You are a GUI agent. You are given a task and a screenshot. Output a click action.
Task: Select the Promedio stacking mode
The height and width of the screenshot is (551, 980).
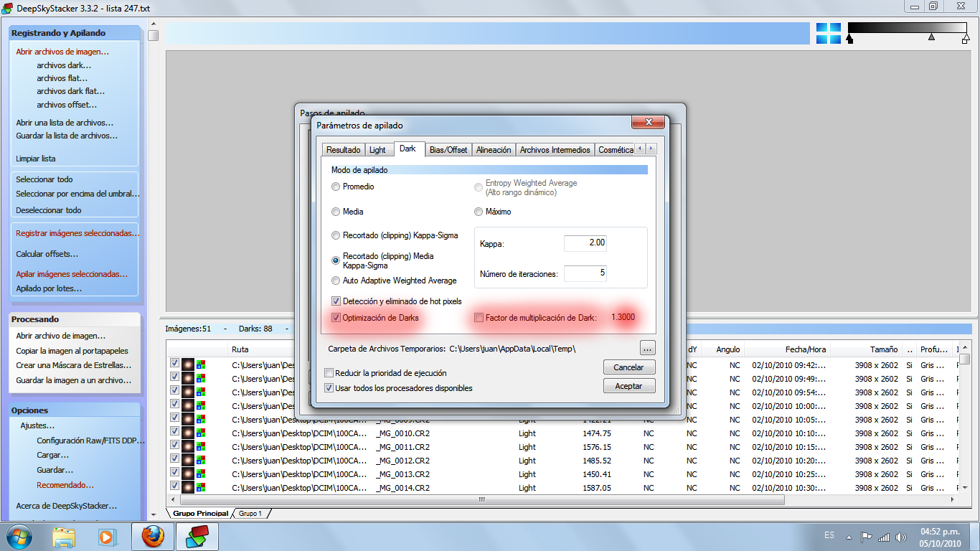click(336, 187)
